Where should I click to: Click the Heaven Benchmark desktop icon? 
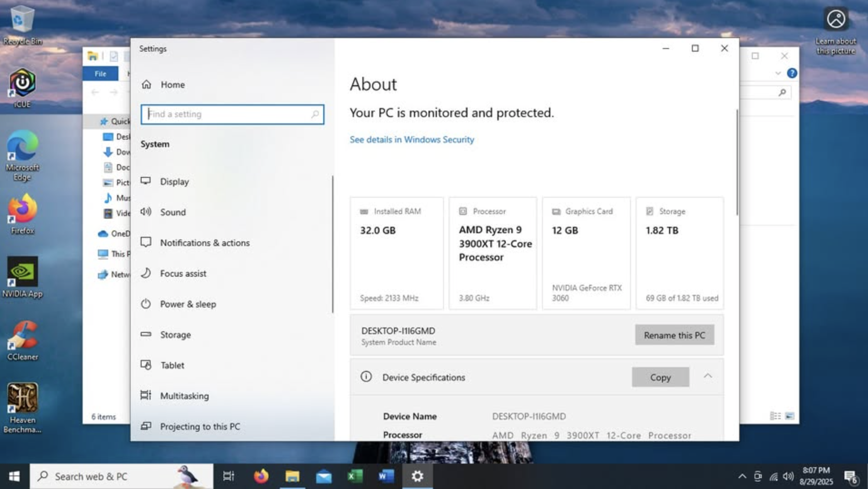pyautogui.click(x=22, y=398)
